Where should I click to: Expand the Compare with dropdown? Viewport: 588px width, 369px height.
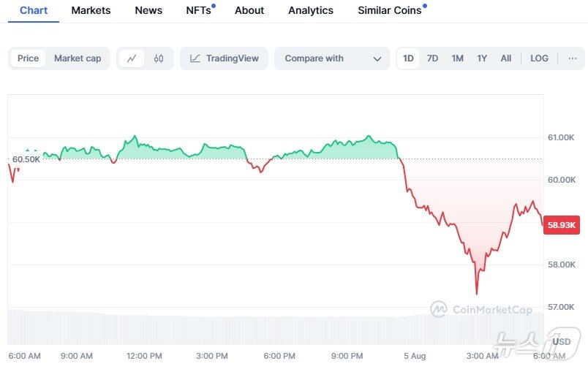(x=333, y=58)
